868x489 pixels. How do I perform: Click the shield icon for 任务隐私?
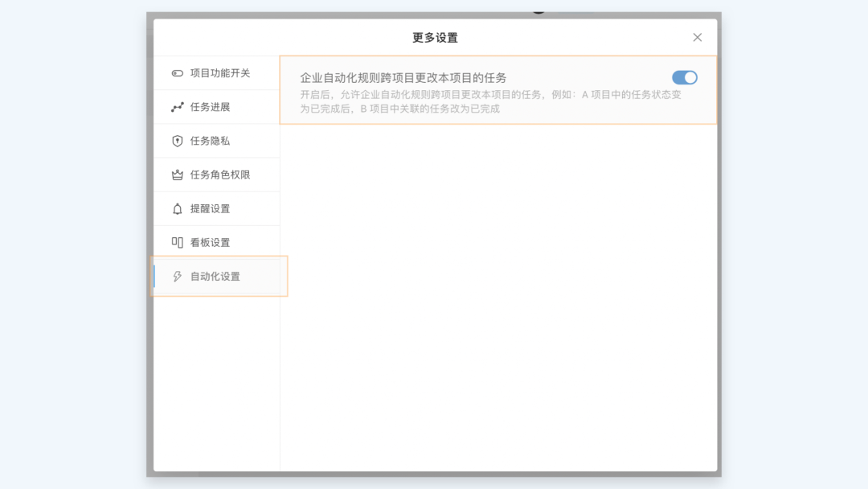(178, 141)
